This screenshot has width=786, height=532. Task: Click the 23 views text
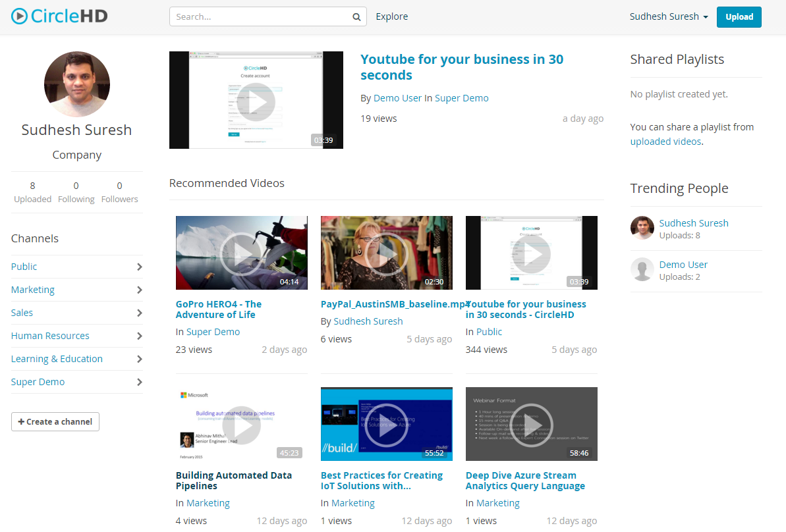tap(194, 350)
